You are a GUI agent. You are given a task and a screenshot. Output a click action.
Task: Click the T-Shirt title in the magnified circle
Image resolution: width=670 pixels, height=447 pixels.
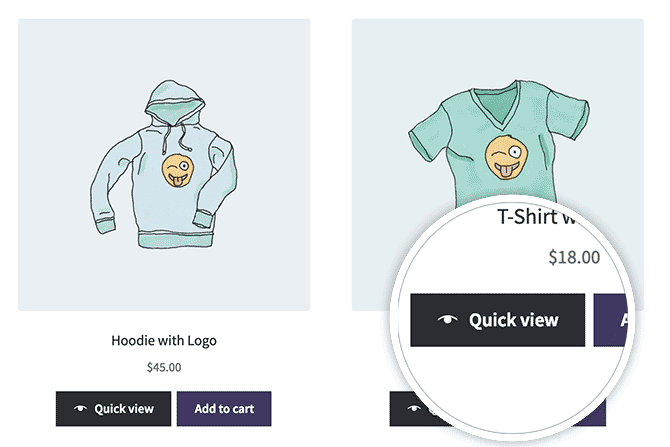540,219
